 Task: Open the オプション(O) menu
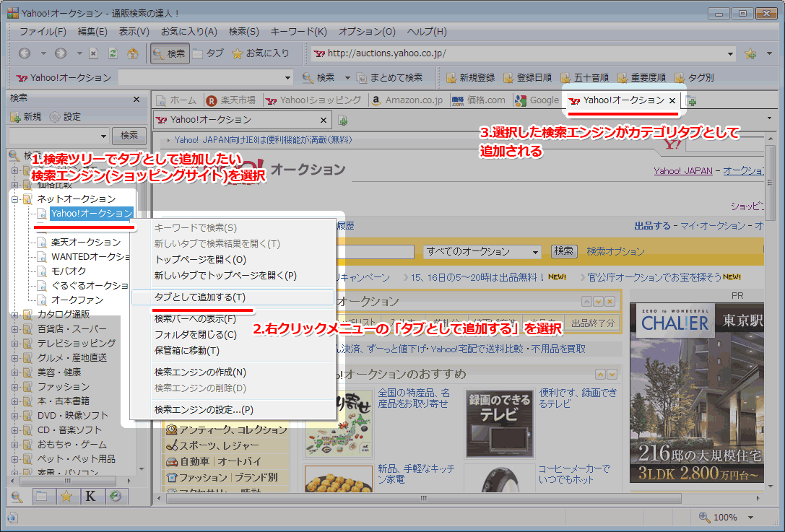pos(367,32)
